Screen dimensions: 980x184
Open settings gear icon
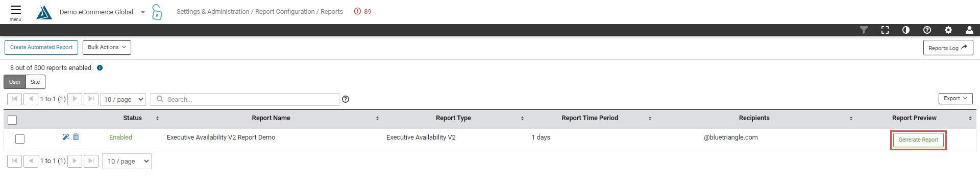click(x=948, y=30)
